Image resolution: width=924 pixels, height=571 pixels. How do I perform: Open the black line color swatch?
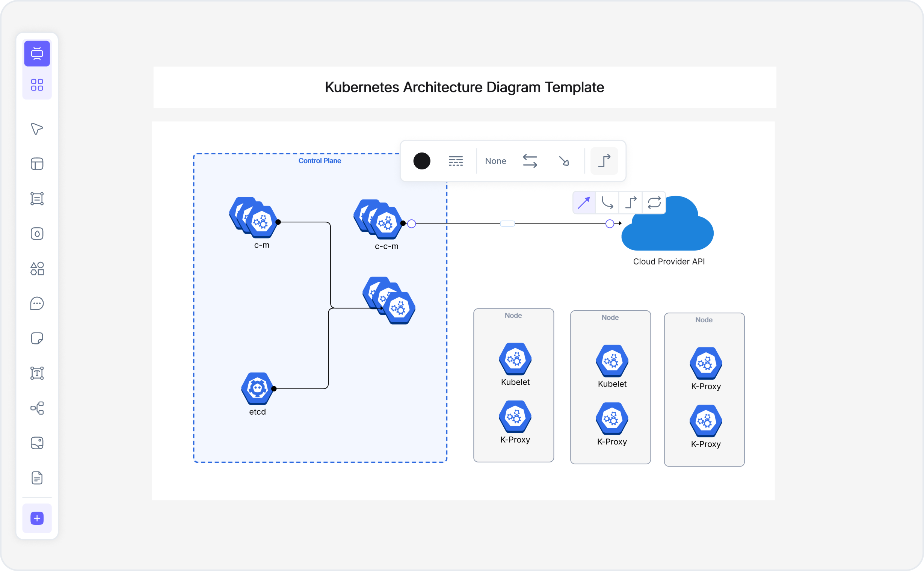tap(422, 161)
